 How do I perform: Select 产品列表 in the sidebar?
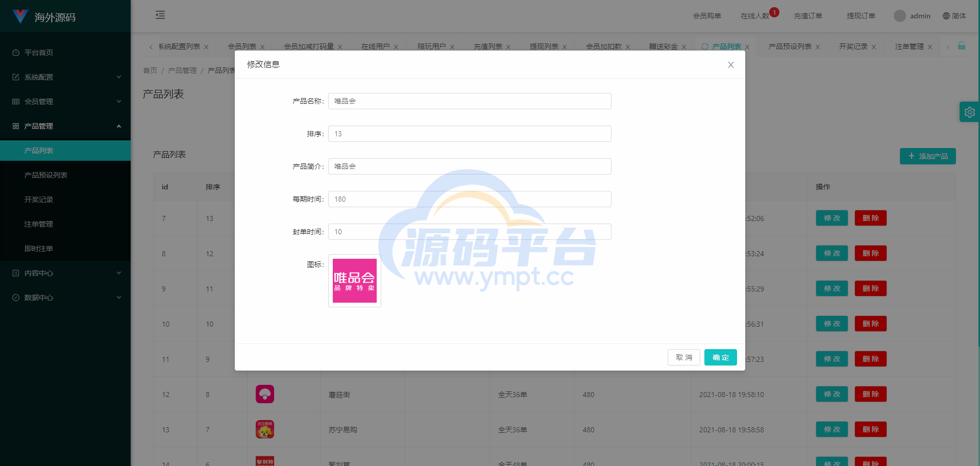click(65, 151)
